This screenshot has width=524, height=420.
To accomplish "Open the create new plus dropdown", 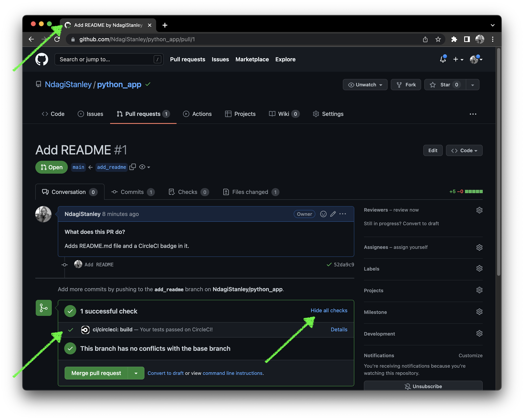I will [x=458, y=59].
